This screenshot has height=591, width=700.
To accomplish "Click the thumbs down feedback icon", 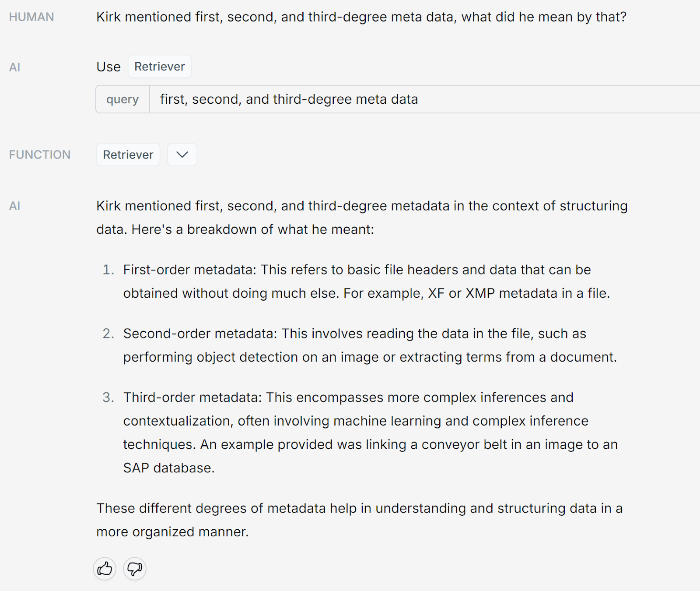I will [134, 569].
